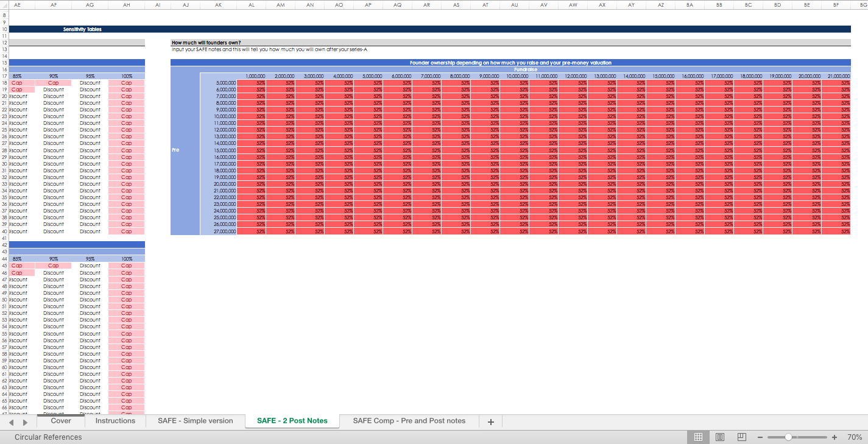Click the zoom in plus icon

click(x=834, y=437)
